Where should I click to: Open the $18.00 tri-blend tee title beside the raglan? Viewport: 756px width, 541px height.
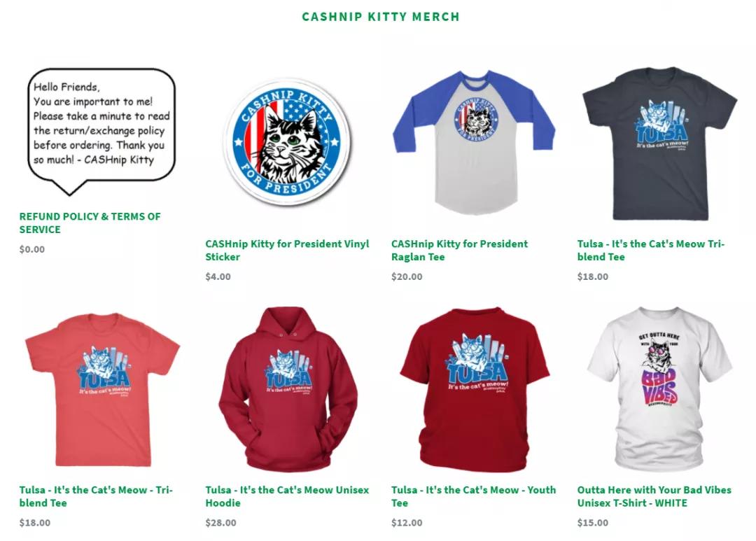click(651, 251)
